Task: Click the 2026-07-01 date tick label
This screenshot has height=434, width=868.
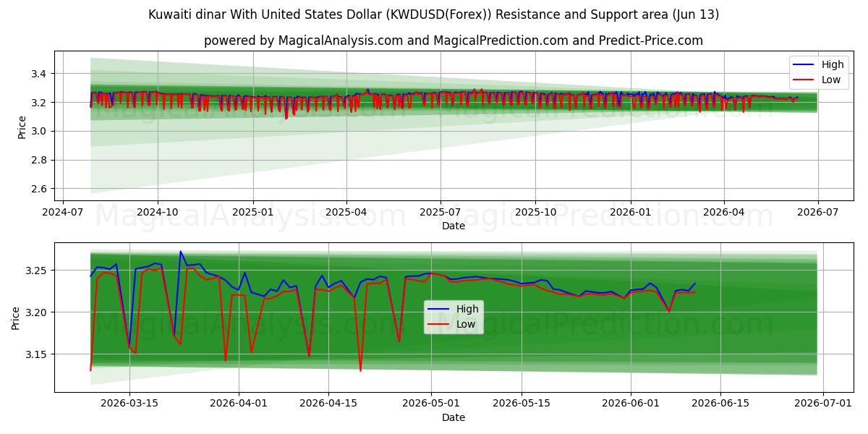Action: [x=823, y=405]
